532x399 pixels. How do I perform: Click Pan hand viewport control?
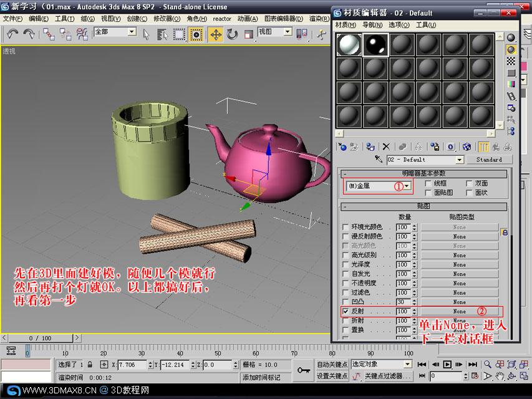pyautogui.click(x=500, y=376)
